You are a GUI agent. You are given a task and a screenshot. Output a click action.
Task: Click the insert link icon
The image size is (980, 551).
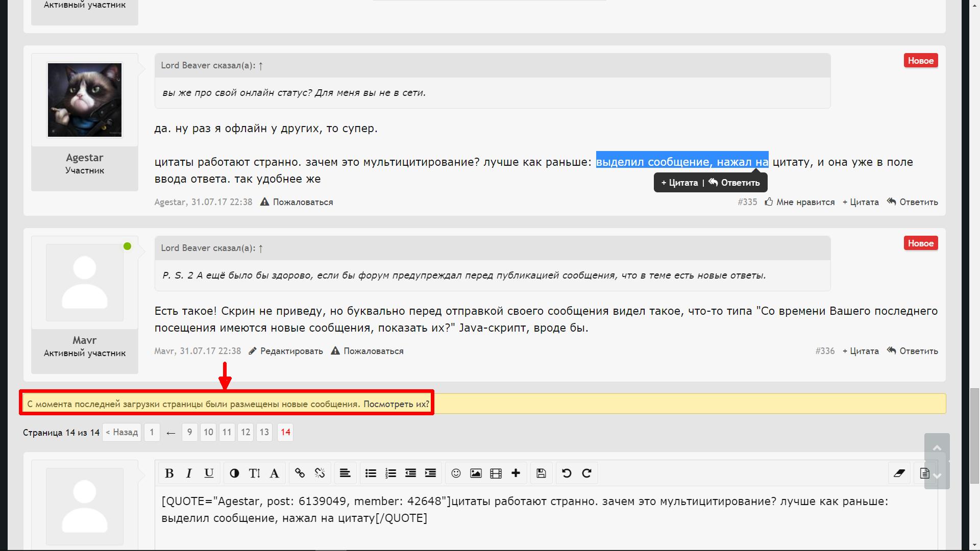300,473
